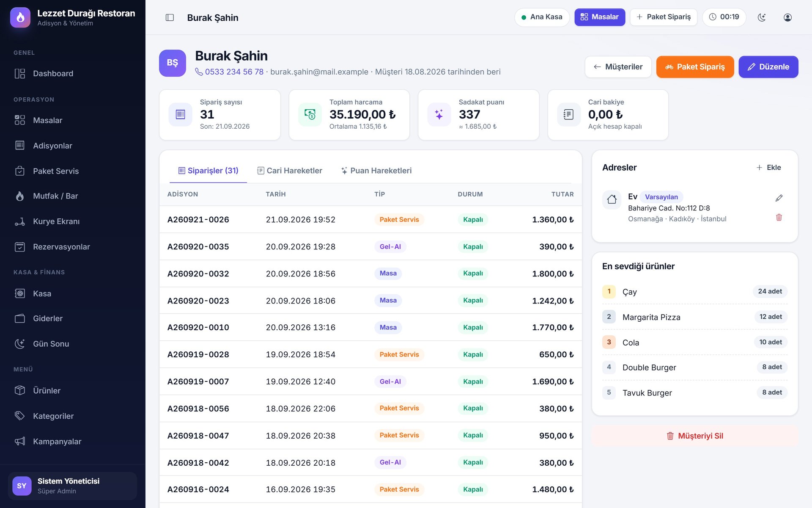The height and width of the screenshot is (508, 812).
Task: Toggle the sidebar collapse icon
Action: [x=170, y=17]
